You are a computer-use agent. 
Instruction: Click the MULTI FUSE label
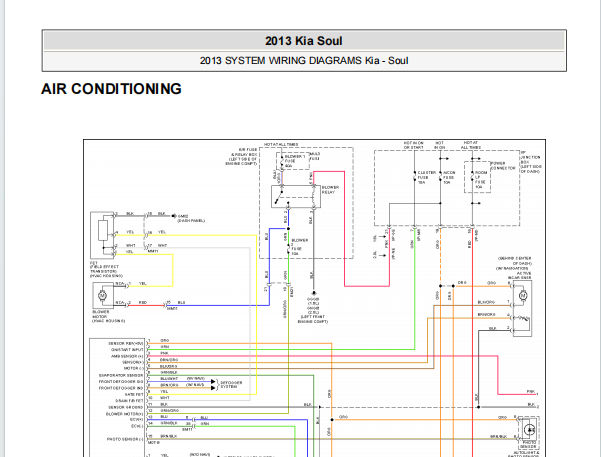(x=314, y=156)
